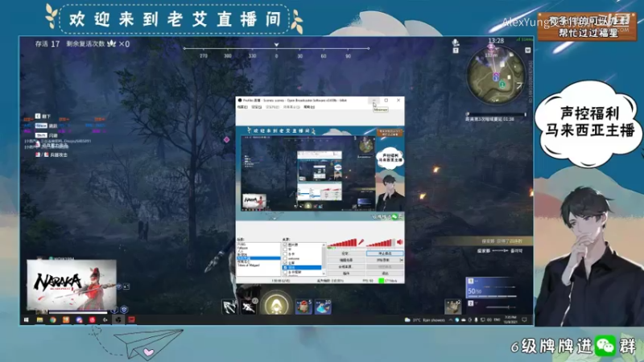Open the 设定档 (Profiles) menu in OBS
Image resolution: width=644 pixels, height=362 pixels.
click(272, 107)
